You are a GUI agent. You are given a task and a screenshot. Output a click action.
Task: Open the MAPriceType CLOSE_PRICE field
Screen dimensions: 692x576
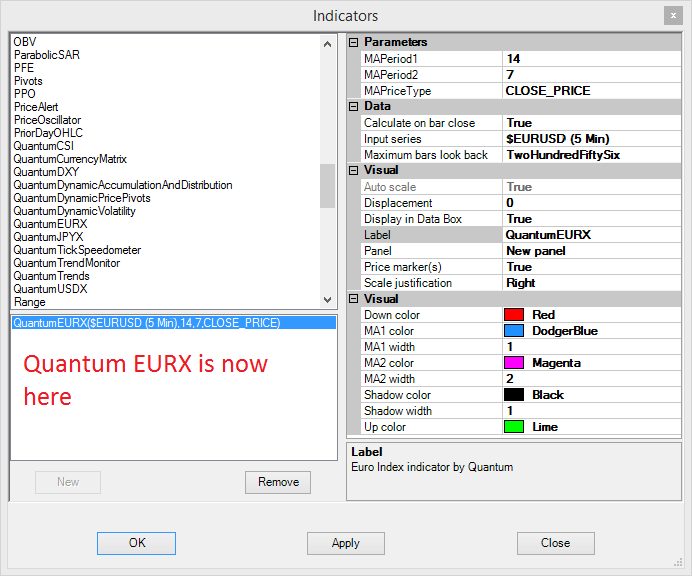[x=592, y=90]
